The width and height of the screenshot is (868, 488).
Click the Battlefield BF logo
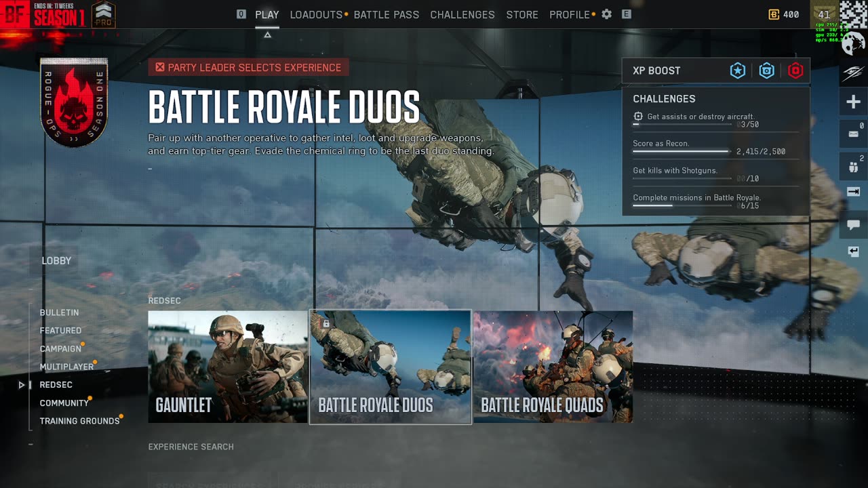[x=14, y=14]
